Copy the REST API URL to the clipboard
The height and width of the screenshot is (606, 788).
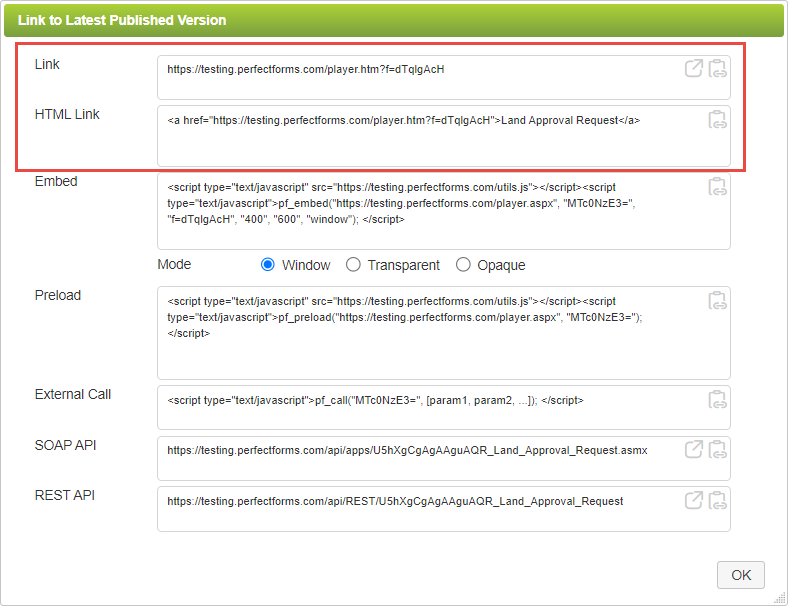[x=718, y=500]
